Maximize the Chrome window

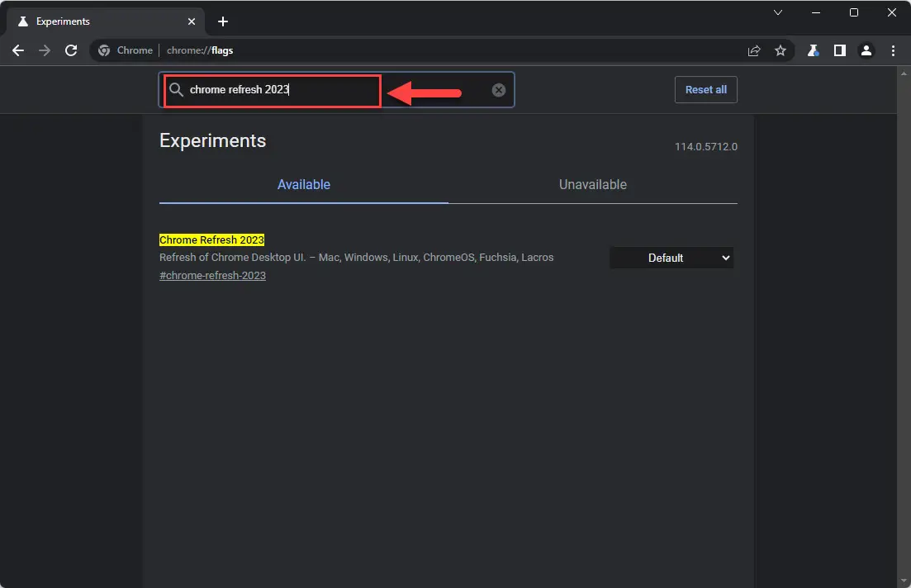tap(853, 12)
